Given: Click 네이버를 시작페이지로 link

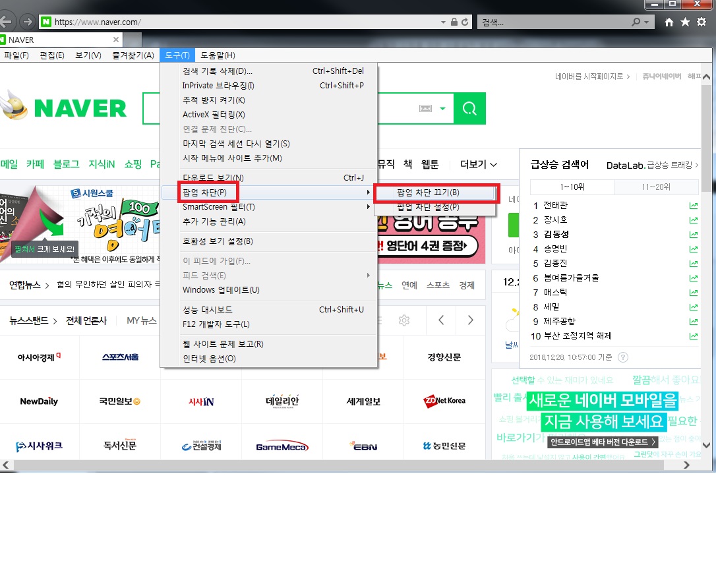Looking at the screenshot, I should [x=592, y=76].
